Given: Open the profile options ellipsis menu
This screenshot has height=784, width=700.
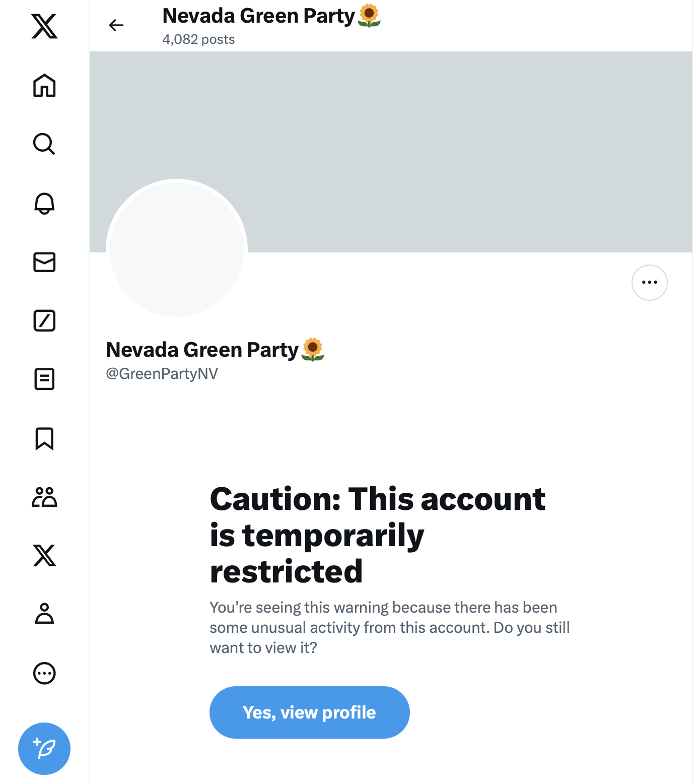Looking at the screenshot, I should [x=649, y=282].
